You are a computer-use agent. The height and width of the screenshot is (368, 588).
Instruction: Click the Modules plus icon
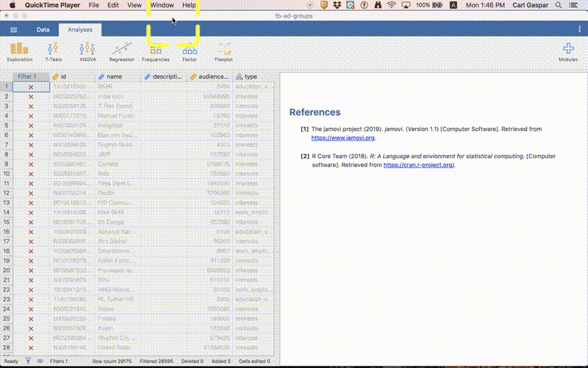[x=567, y=51]
